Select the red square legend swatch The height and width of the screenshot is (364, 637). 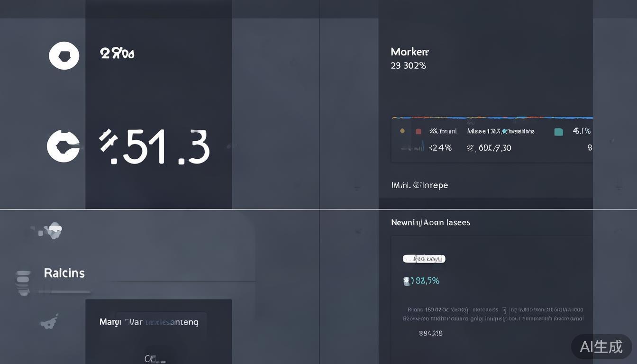pyautogui.click(x=419, y=131)
